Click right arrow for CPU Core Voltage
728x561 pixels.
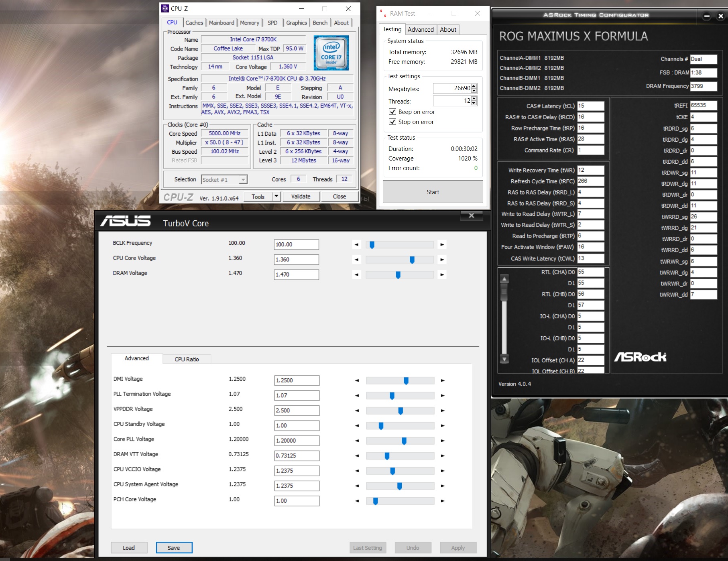point(442,260)
